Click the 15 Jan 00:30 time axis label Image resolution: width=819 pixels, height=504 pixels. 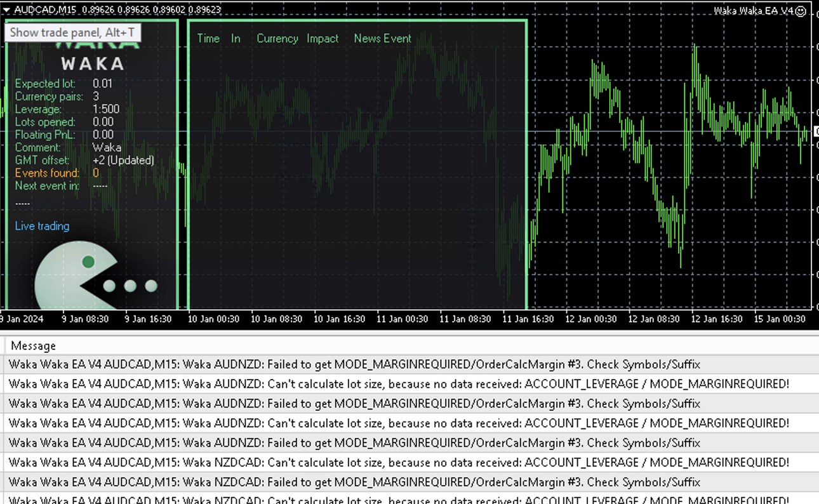pyautogui.click(x=780, y=319)
